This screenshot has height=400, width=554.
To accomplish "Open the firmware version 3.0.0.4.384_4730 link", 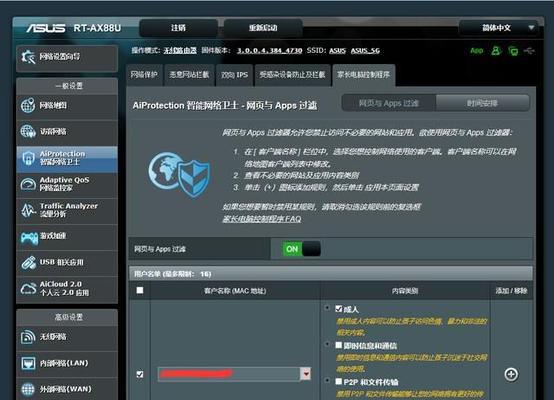I will [270, 51].
